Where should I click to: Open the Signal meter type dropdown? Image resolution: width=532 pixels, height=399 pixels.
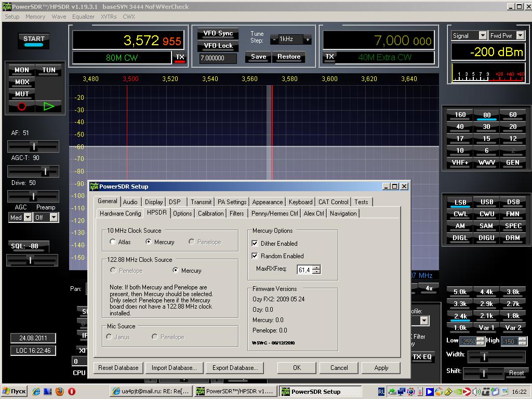482,36
